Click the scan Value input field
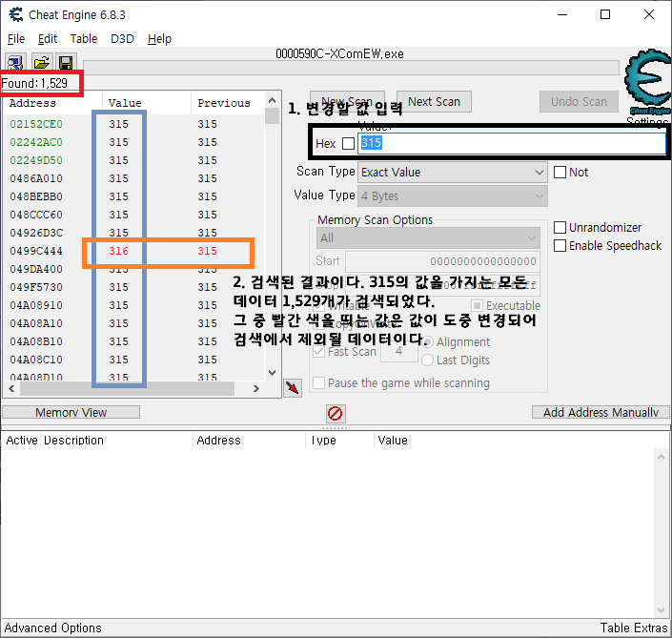Image resolution: width=672 pixels, height=638 pixels. (x=512, y=143)
